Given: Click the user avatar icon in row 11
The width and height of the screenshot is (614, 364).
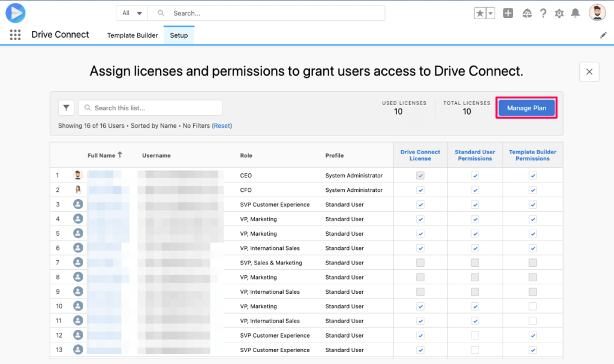Looking at the screenshot, I should pos(78,320).
